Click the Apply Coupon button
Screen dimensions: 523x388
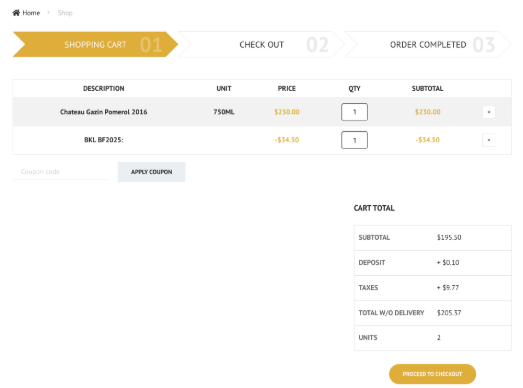pyautogui.click(x=151, y=172)
